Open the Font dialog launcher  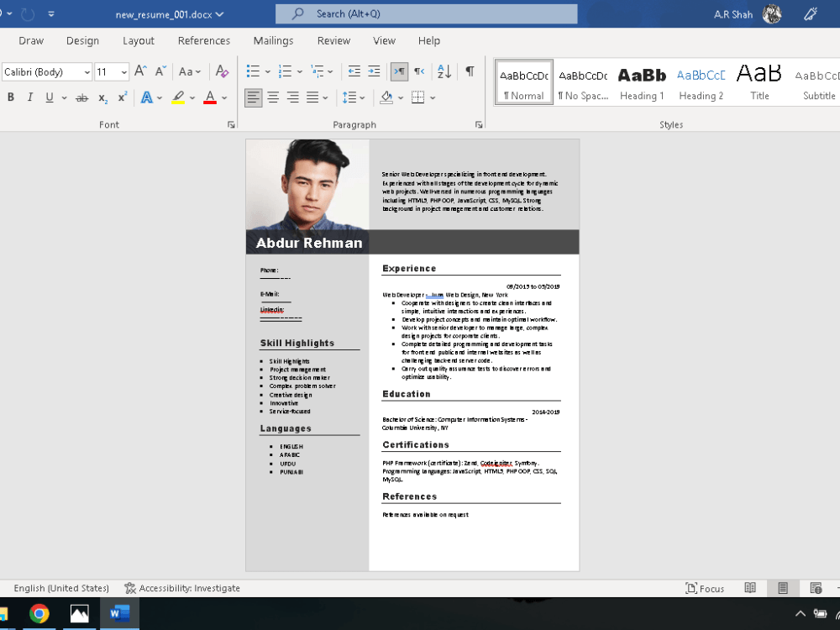click(x=231, y=125)
